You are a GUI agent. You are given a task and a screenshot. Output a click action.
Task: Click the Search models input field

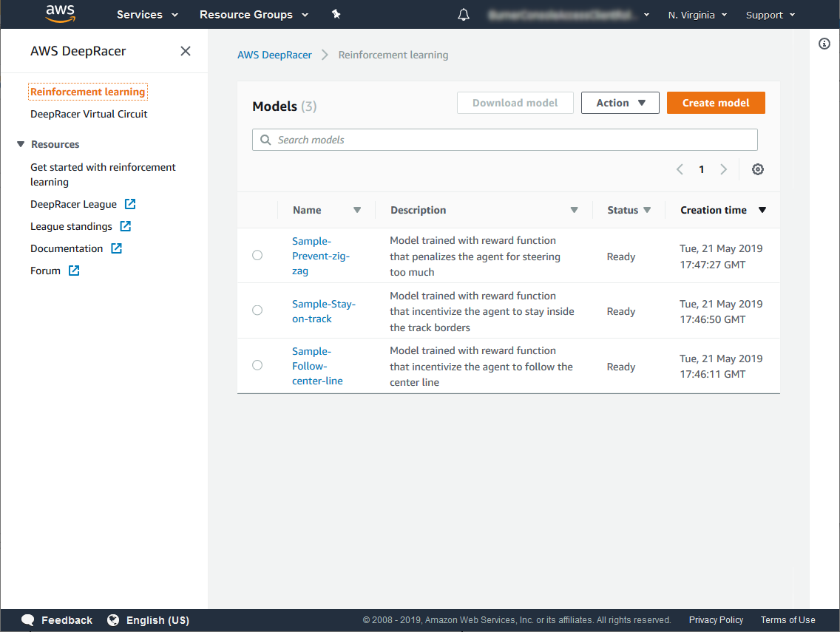[510, 140]
